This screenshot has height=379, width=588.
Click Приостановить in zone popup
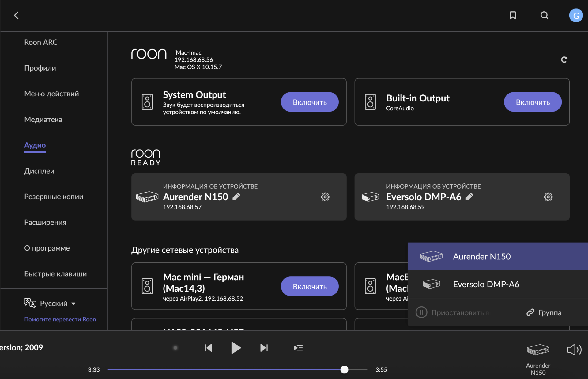click(452, 312)
